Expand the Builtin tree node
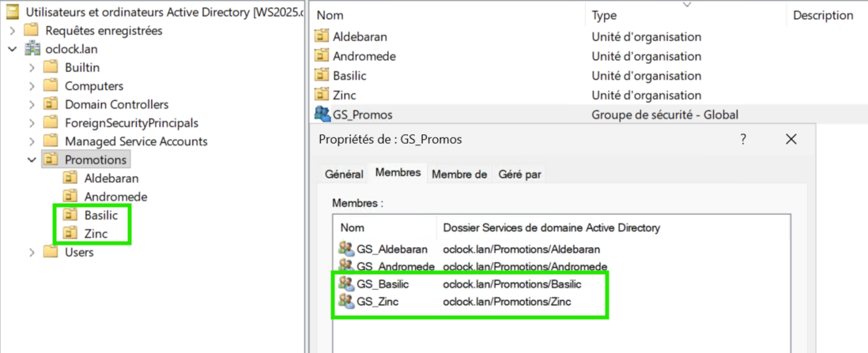The height and width of the screenshot is (353, 868). (32, 67)
